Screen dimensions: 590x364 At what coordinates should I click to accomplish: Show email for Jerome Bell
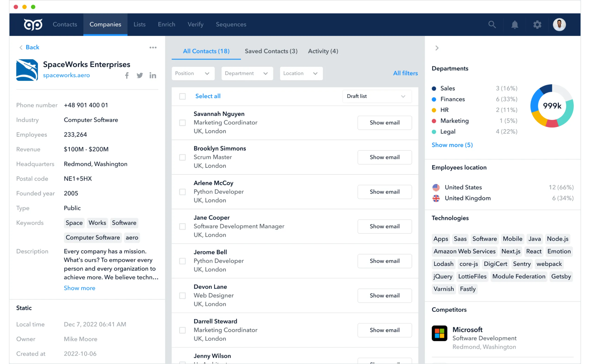tap(385, 261)
